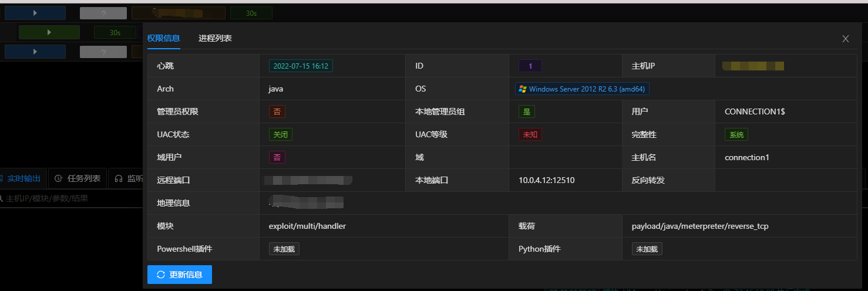868x291 pixels.
Task: Click the refresh icon in 更新信息 button
Action: (x=161, y=275)
